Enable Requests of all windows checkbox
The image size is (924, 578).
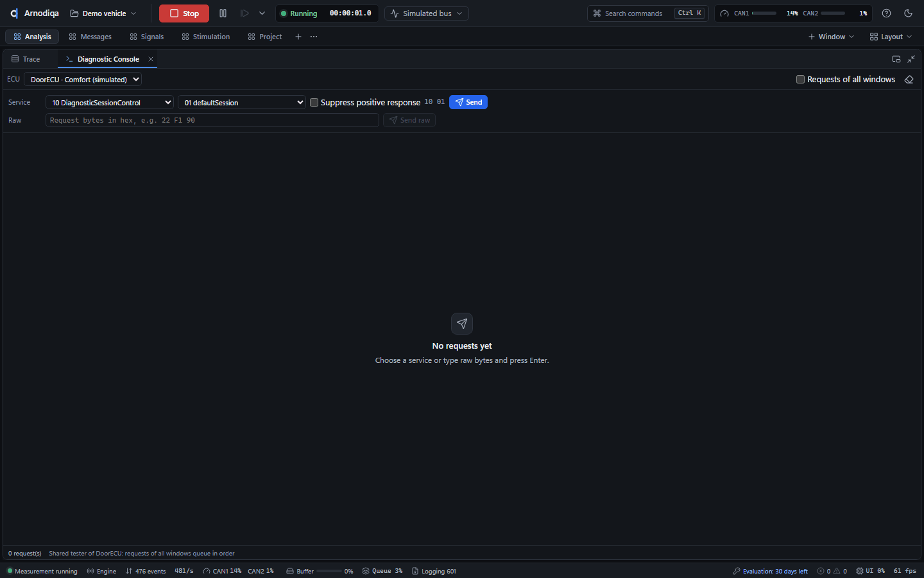click(x=800, y=80)
